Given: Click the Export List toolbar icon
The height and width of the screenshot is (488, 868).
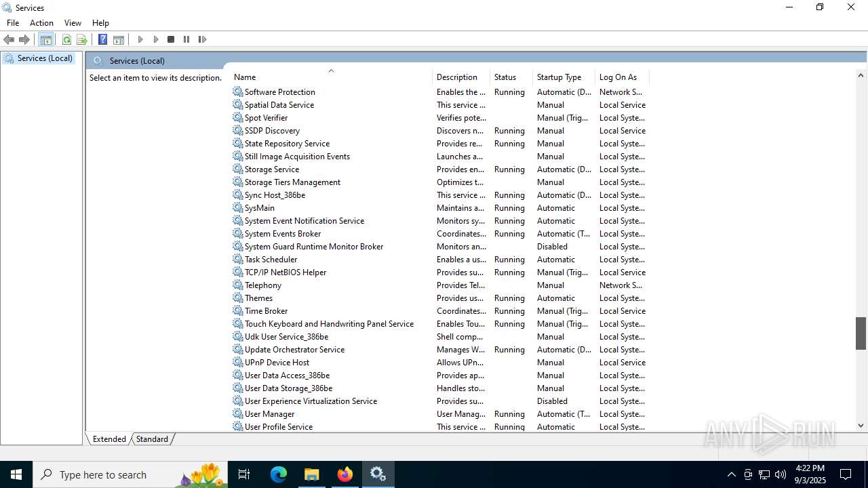Looking at the screenshot, I should click(x=82, y=40).
